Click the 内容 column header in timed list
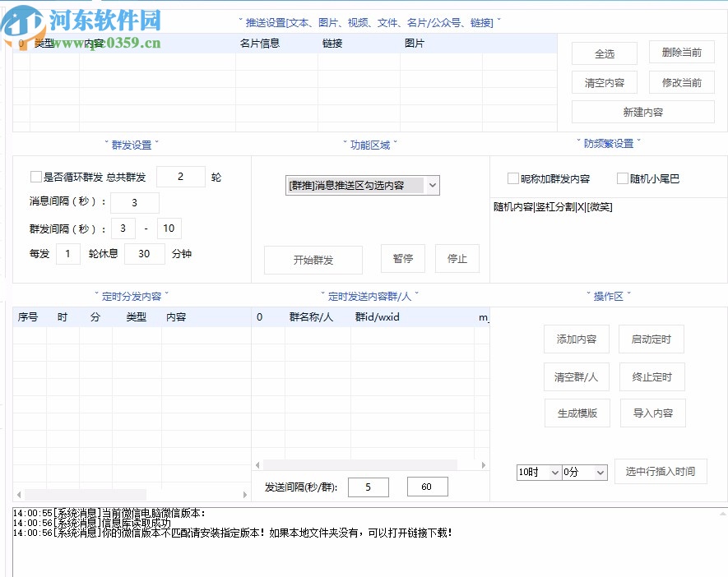The width and height of the screenshot is (728, 577). pos(176,316)
